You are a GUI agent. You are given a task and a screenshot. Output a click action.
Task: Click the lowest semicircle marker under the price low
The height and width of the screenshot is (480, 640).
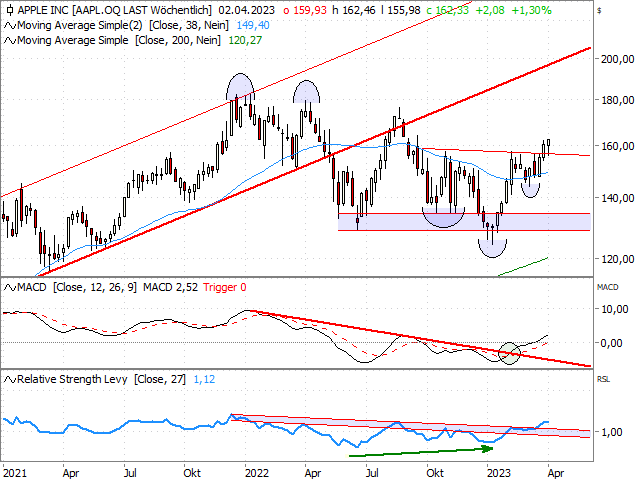point(492,249)
